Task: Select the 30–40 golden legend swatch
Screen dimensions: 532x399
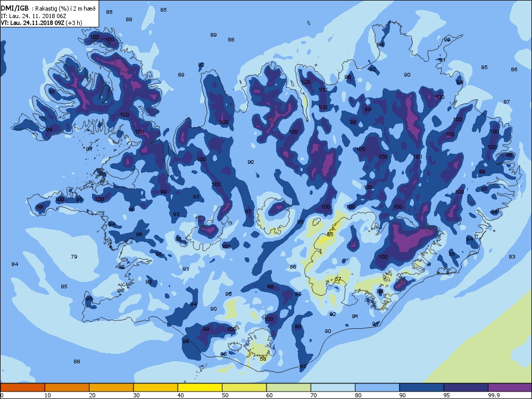Action: (156, 387)
